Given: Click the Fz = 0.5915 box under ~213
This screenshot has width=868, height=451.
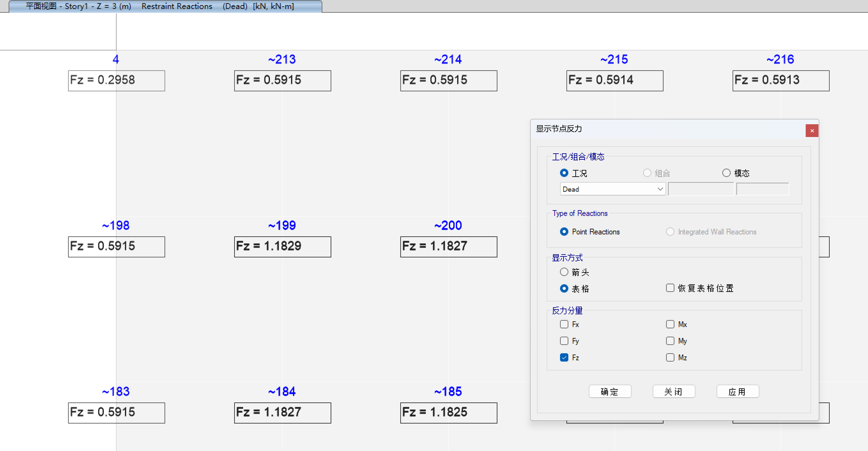Looking at the screenshot, I should point(283,81).
